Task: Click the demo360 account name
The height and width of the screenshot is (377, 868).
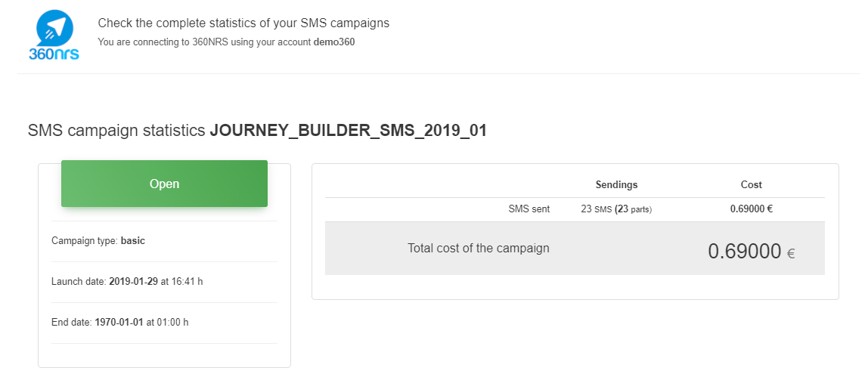Action: [334, 42]
